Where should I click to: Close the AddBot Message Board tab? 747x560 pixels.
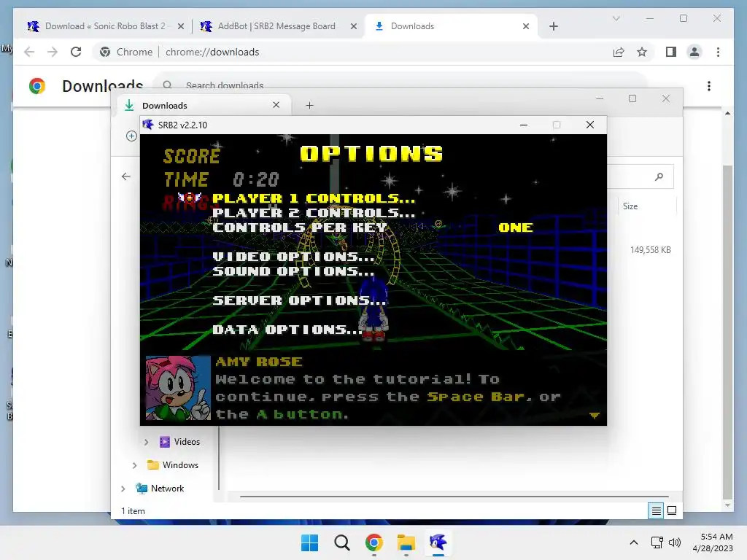354,26
